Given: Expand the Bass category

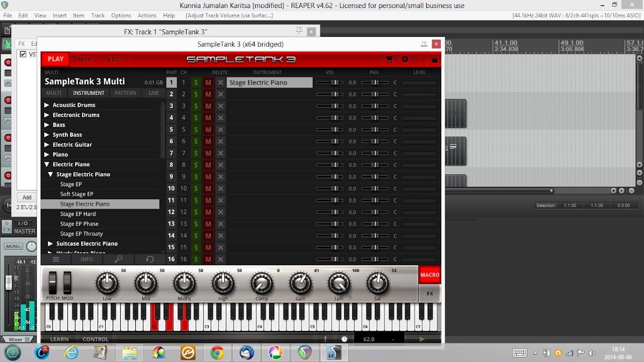Looking at the screenshot, I should pyautogui.click(x=47, y=125).
